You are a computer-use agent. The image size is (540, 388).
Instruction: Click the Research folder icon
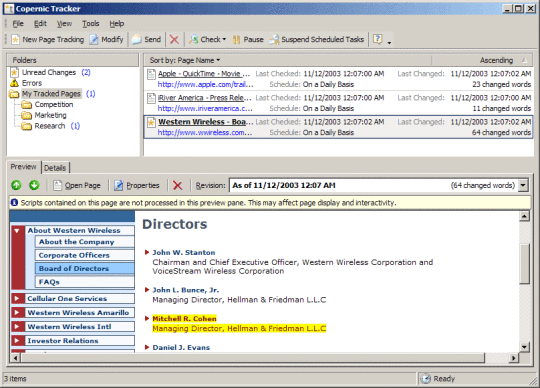click(x=27, y=126)
